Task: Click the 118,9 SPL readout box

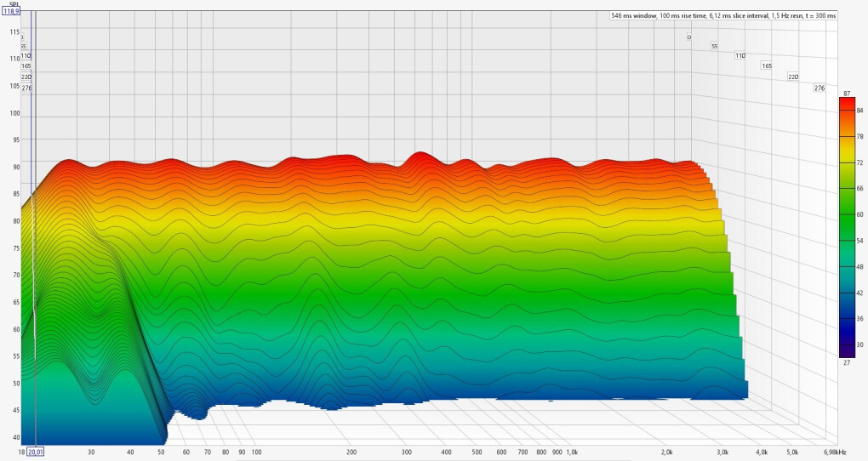Action: pos(12,10)
